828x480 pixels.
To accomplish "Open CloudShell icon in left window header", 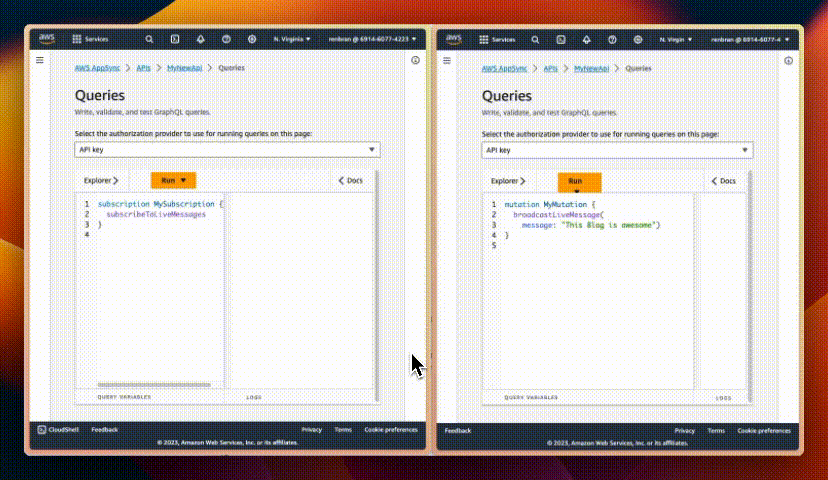I will click(175, 39).
